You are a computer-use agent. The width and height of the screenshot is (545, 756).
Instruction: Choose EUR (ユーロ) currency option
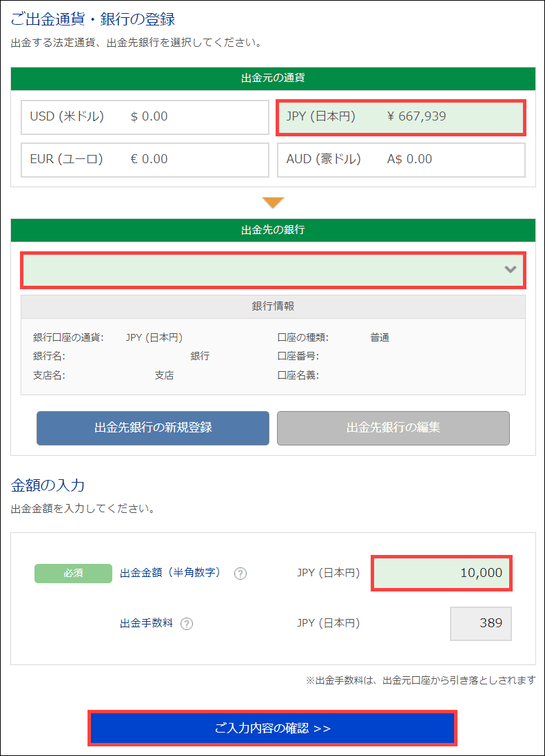click(x=145, y=160)
